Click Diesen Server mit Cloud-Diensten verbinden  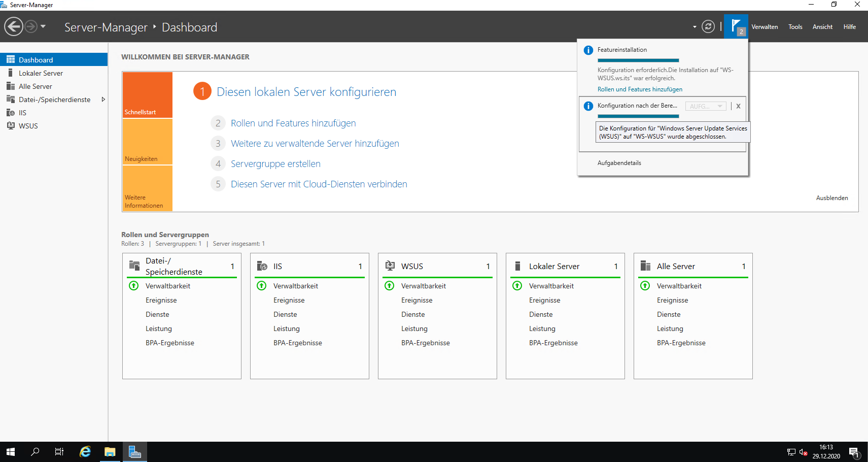[x=319, y=184]
